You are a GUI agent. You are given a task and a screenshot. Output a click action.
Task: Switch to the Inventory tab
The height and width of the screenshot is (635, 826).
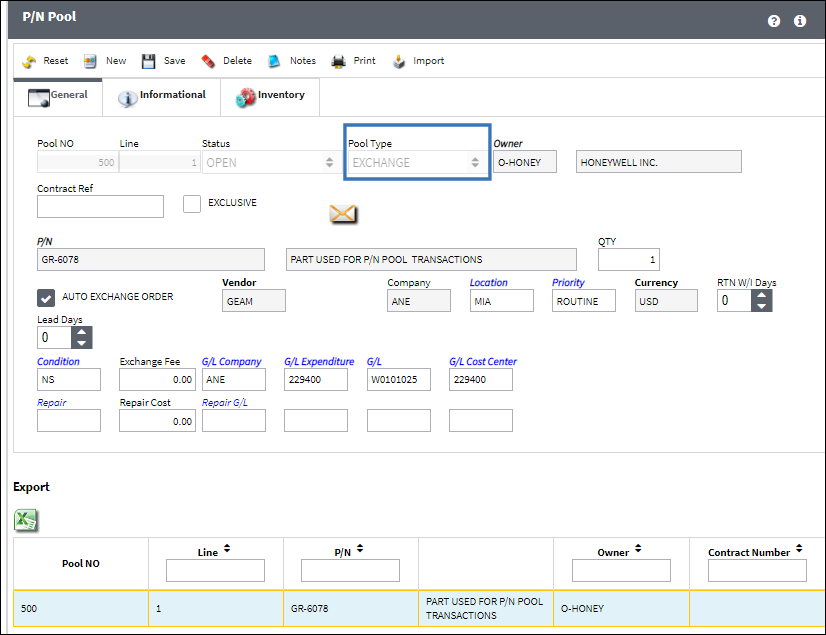tap(270, 97)
